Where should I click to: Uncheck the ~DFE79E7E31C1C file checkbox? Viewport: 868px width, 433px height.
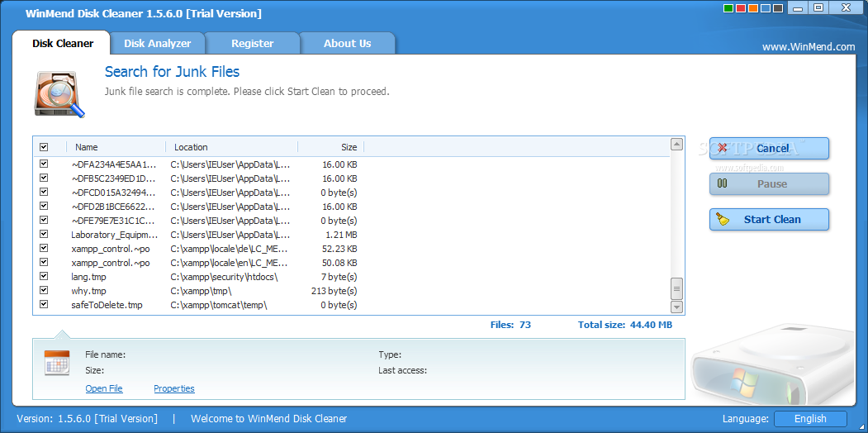(x=44, y=221)
